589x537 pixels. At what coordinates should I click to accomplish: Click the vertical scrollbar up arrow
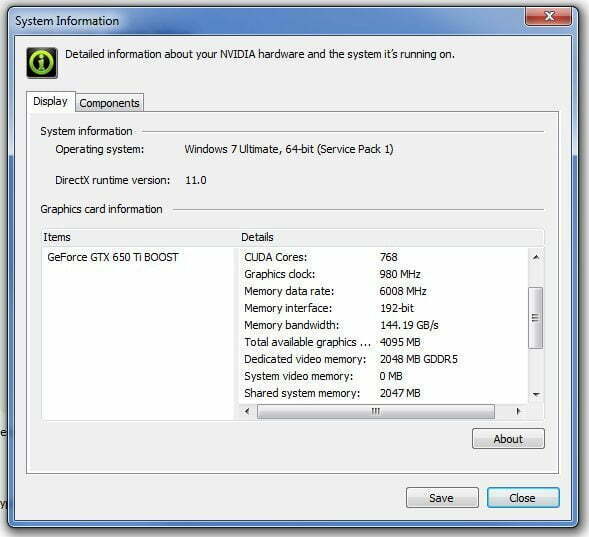(536, 257)
